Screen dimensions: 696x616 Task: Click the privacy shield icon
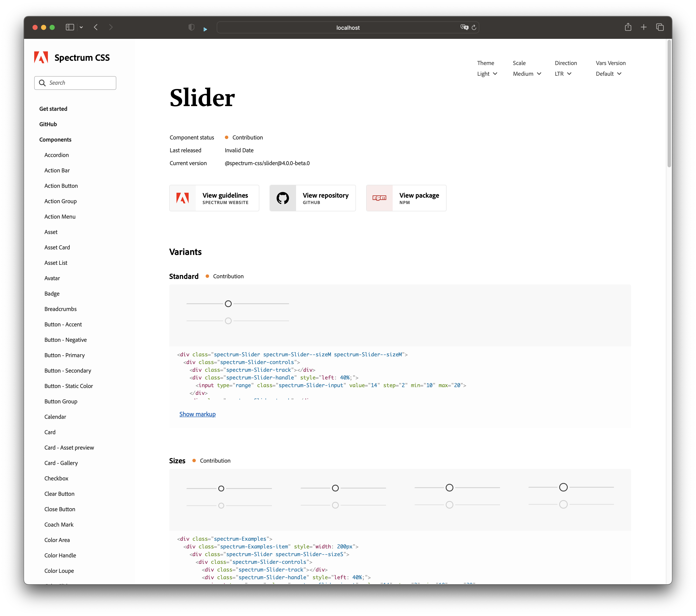point(191,27)
